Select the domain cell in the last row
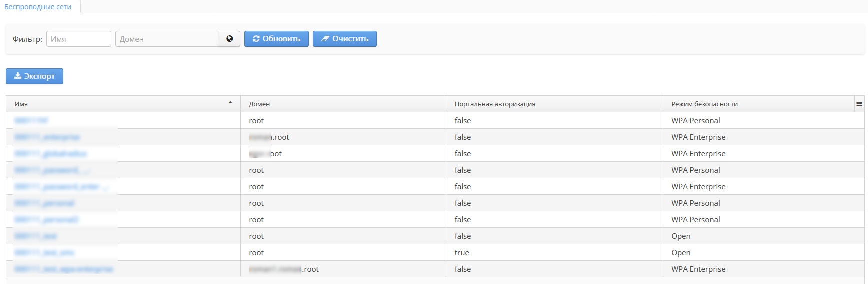 click(x=284, y=269)
